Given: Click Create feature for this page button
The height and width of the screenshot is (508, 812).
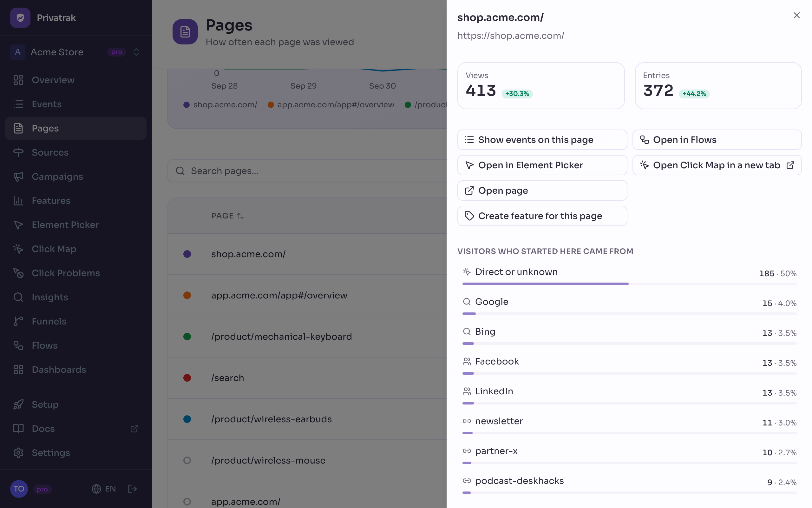Looking at the screenshot, I should (x=542, y=216).
